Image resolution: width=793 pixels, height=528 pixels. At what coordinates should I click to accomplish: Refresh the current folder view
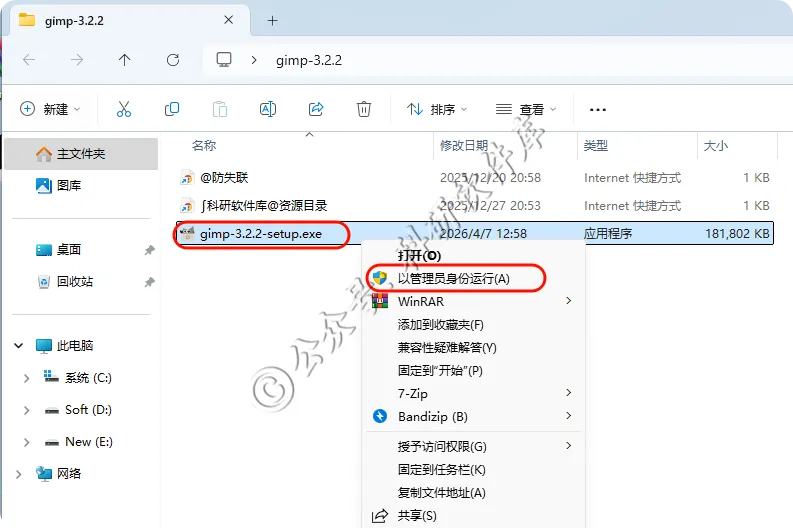point(173,60)
